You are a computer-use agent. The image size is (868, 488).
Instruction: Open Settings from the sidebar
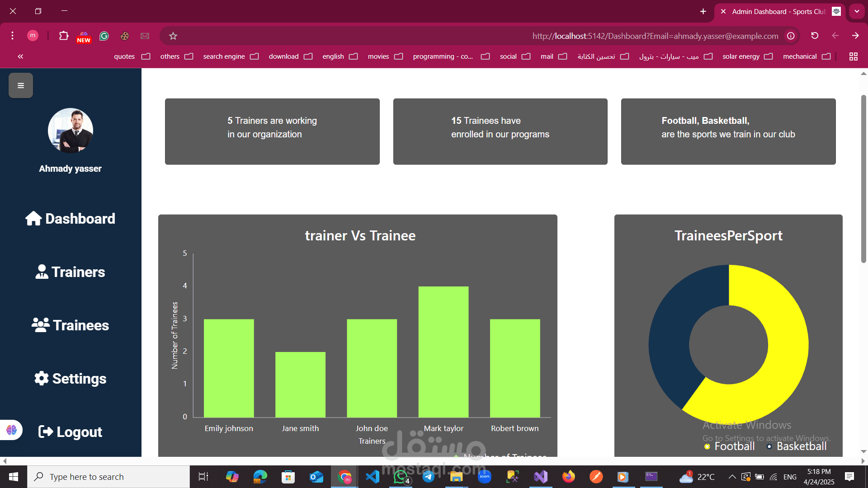(70, 379)
